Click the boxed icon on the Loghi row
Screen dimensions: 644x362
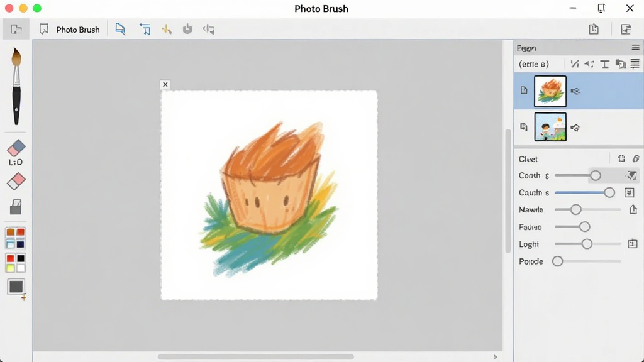[633, 244]
